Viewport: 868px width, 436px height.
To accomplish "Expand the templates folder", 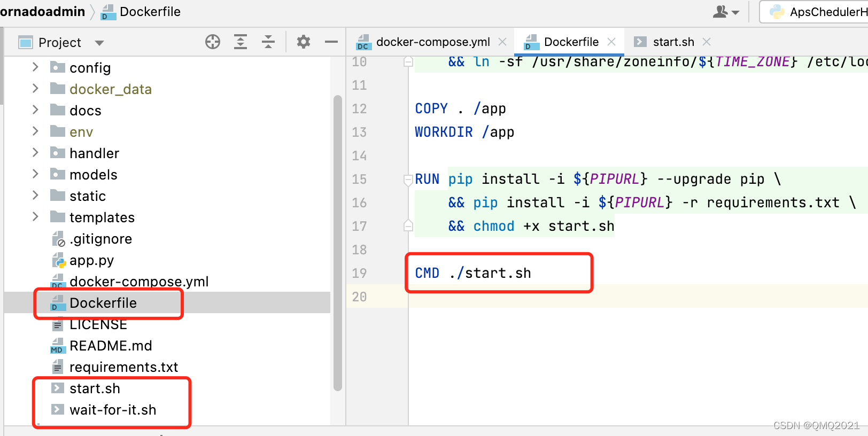I will 35,216.
